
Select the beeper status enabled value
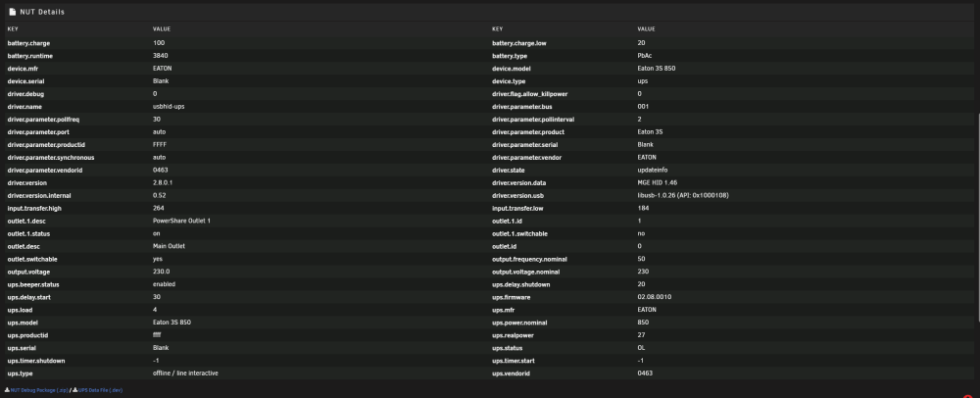pos(164,284)
